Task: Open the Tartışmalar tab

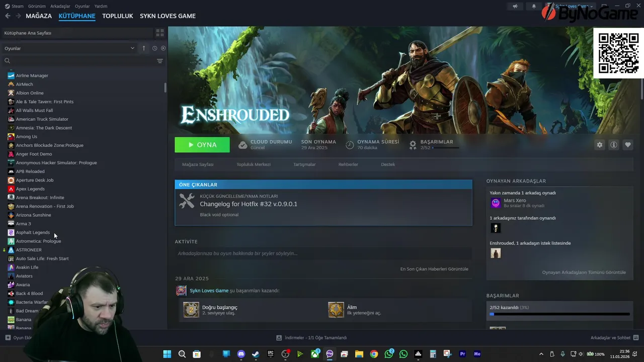Action: 304,164
